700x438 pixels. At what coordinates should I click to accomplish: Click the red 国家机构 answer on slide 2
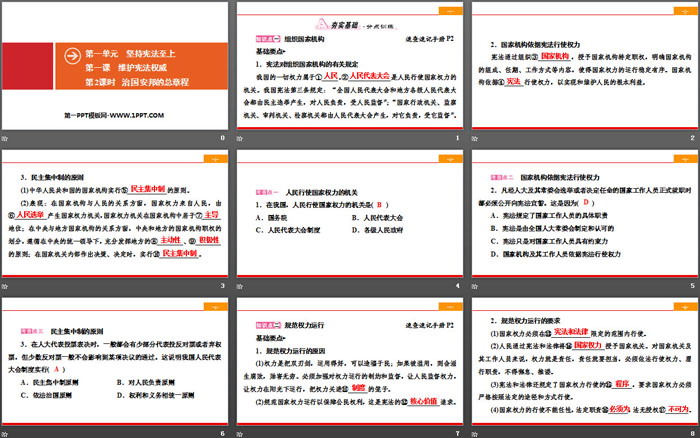[555, 56]
